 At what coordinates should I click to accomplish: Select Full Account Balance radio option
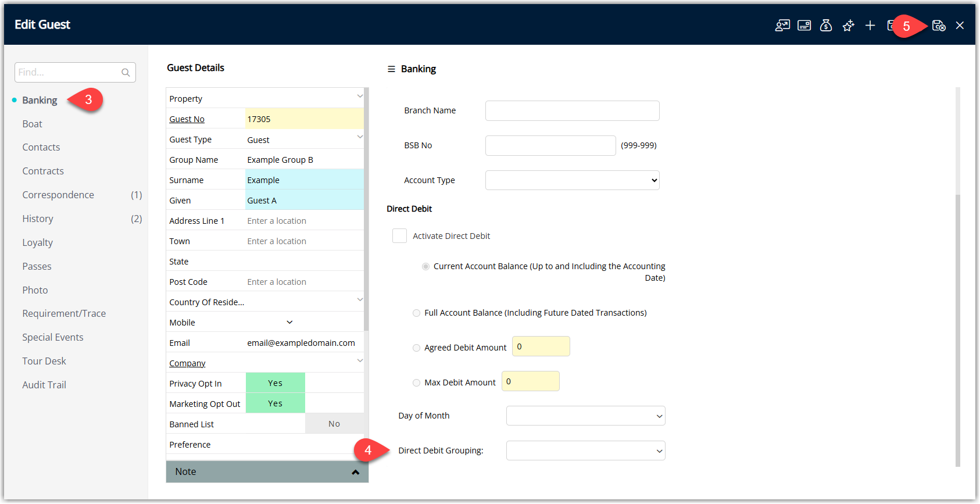(416, 313)
